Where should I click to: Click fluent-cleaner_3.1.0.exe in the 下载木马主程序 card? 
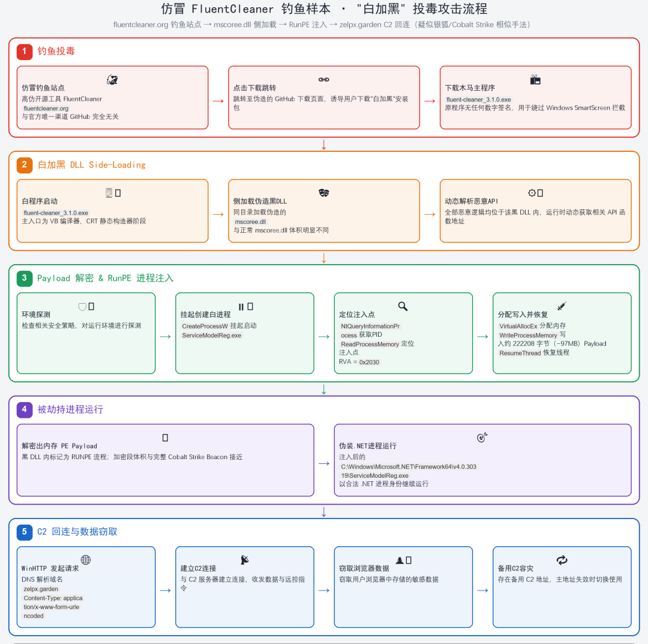click(479, 100)
